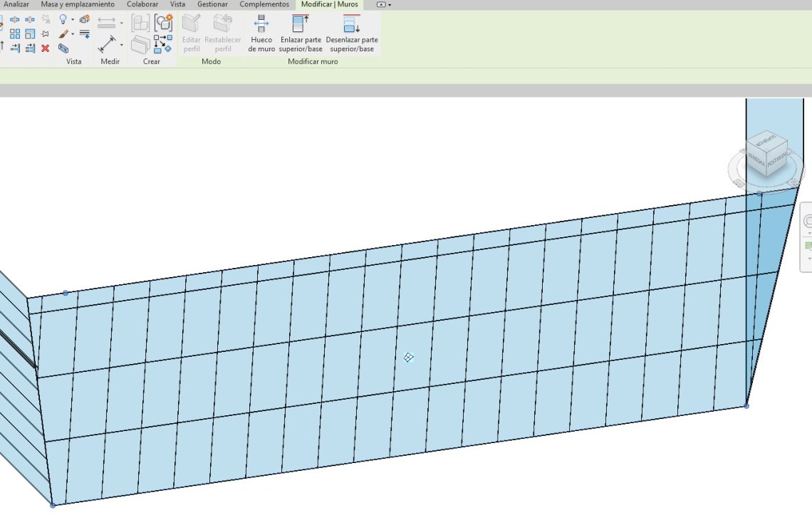Click the wall center grip marker

[x=408, y=358]
